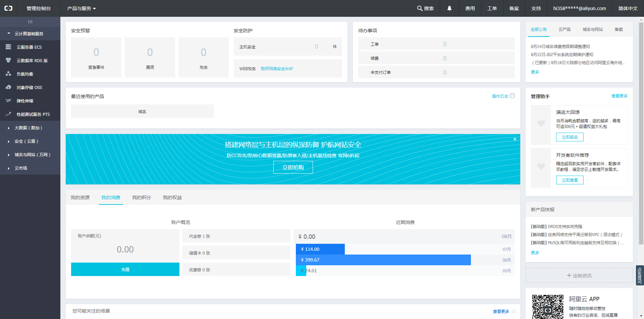This screenshot has width=644, height=319.
Task: Click the Aliyun logo icon
Action: (8, 8)
